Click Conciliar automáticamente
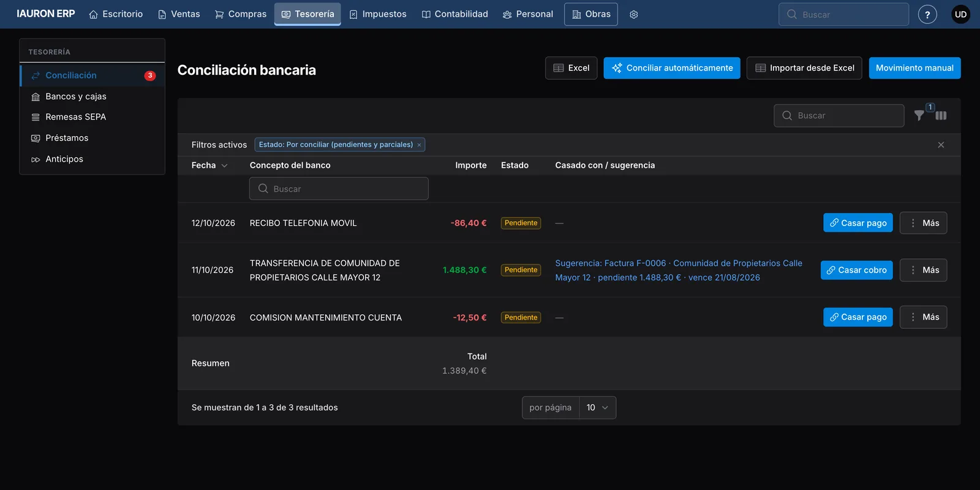Screen dimensions: 980x490 click(672, 68)
